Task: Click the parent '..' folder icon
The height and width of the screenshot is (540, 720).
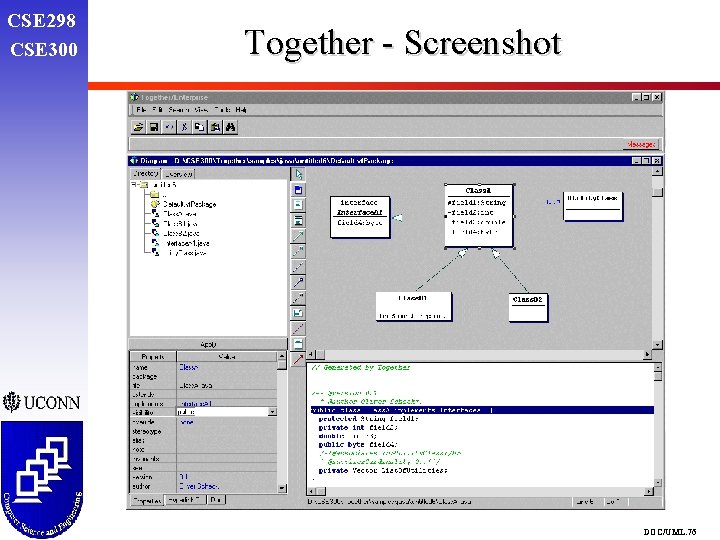Action: (155, 194)
